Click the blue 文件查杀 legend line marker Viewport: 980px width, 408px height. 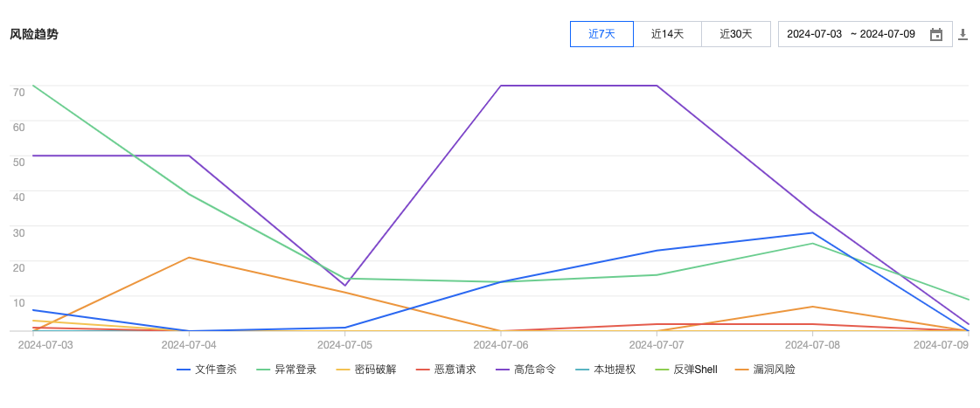point(184,370)
